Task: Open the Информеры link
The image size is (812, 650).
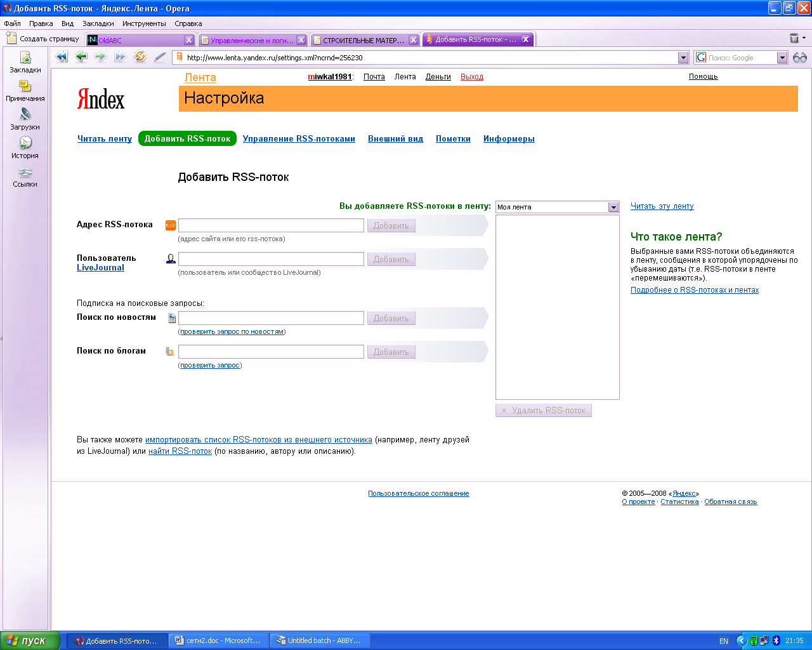Action: [509, 138]
